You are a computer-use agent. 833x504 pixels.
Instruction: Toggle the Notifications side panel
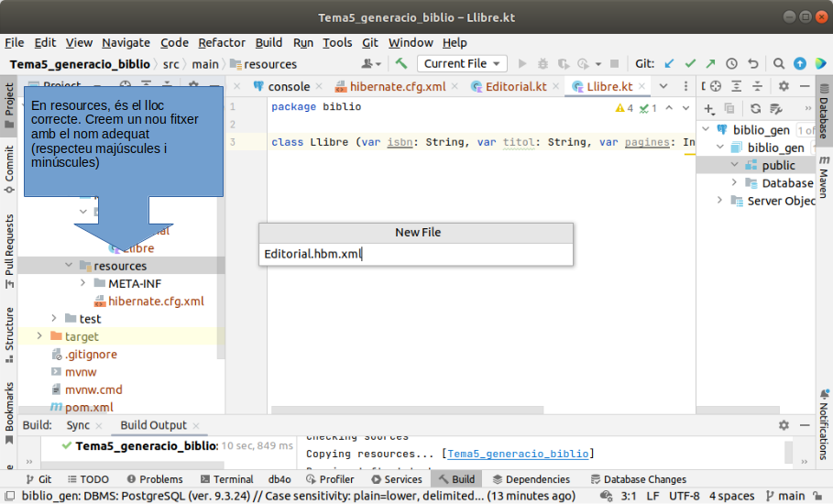tap(824, 424)
